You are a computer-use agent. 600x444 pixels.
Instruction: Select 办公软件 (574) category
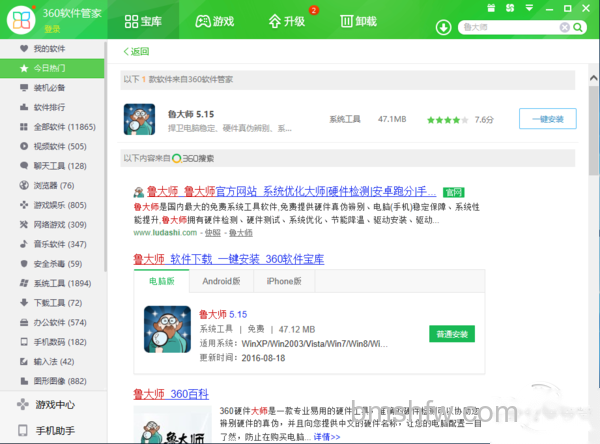point(52,322)
